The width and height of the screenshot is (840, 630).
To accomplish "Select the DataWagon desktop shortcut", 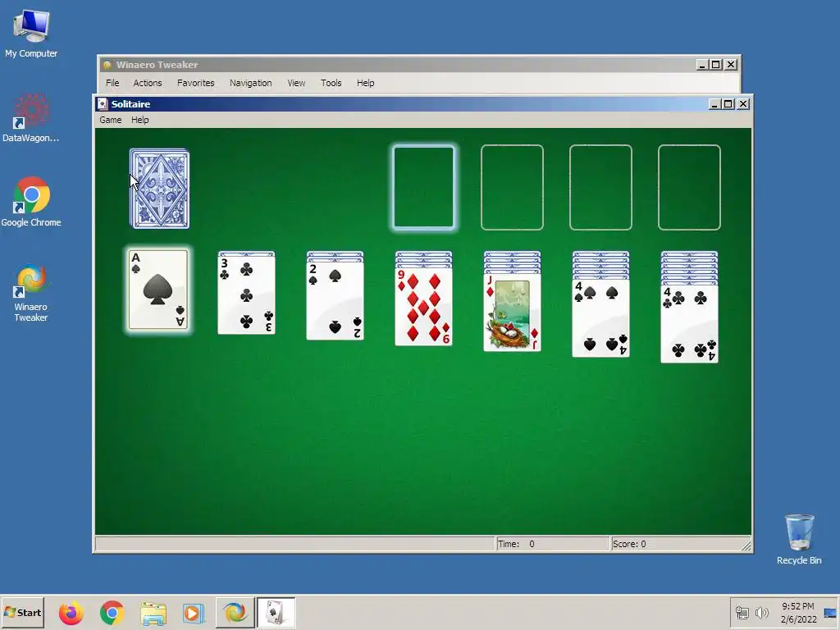I will (30, 118).
